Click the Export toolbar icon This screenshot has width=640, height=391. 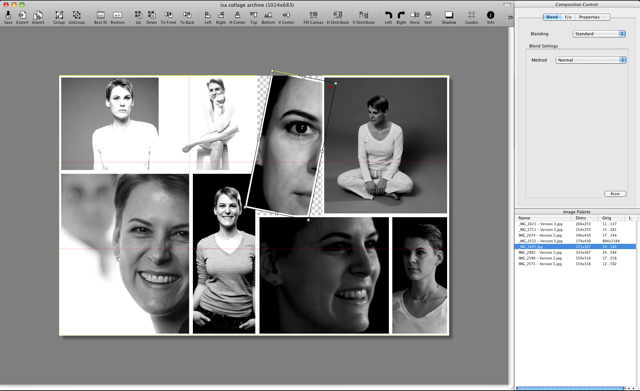22,17
